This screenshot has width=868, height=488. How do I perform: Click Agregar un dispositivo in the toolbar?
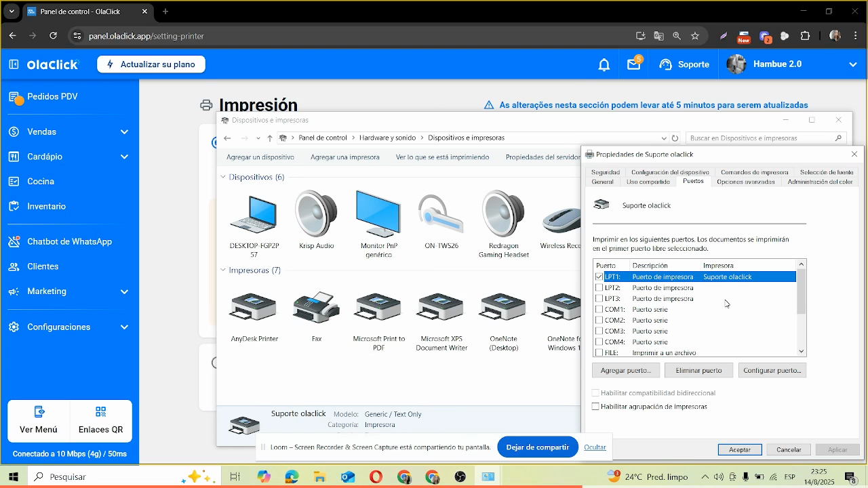click(260, 157)
